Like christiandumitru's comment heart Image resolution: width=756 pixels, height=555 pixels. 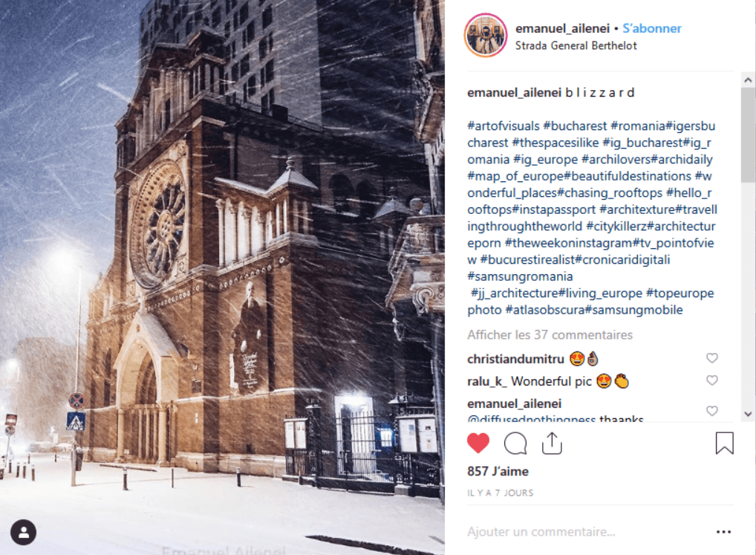click(712, 358)
